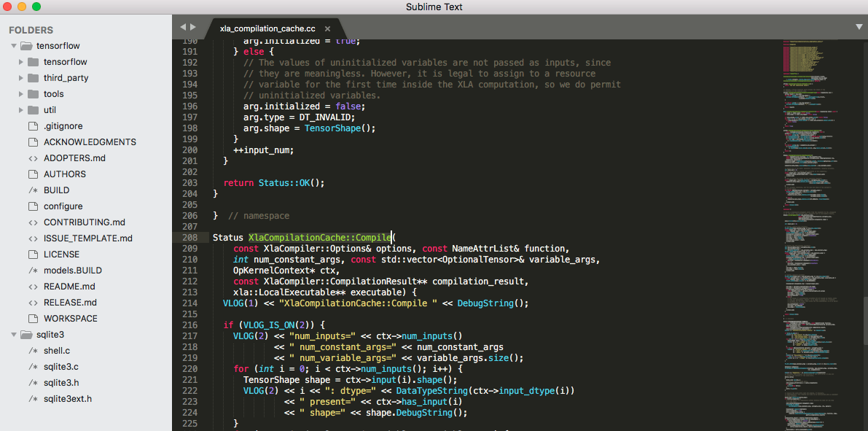868x431 pixels.
Task: Open the .gitignore file
Action: coord(63,125)
